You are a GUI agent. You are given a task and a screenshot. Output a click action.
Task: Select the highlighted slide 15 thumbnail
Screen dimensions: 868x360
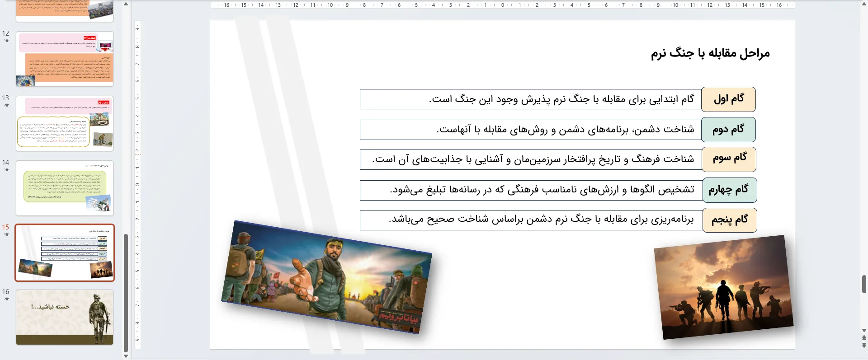[65, 253]
